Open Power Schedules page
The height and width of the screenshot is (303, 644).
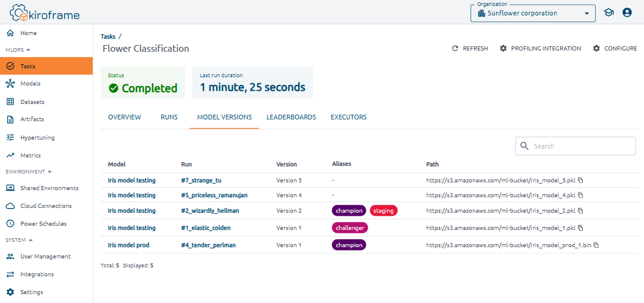point(43,224)
